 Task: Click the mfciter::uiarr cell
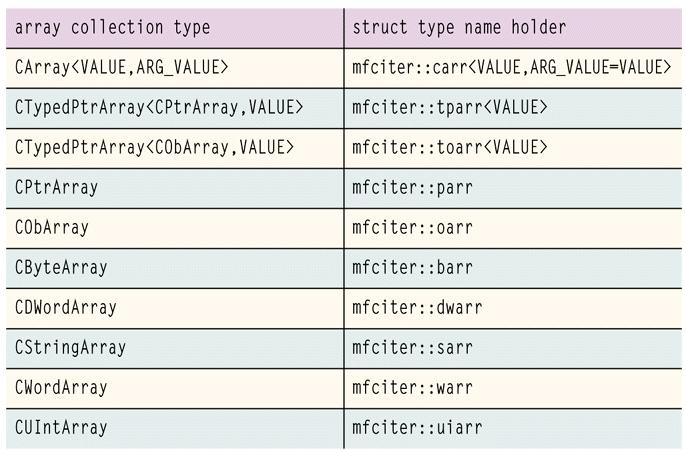417,427
